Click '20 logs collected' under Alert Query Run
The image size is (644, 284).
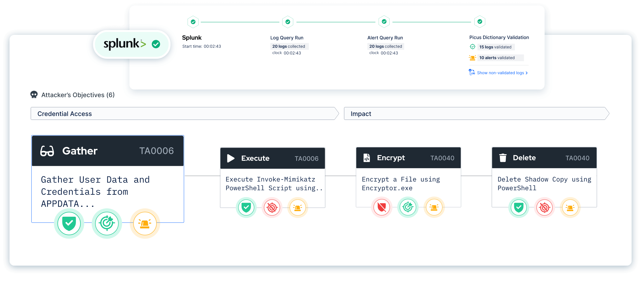[x=385, y=46]
